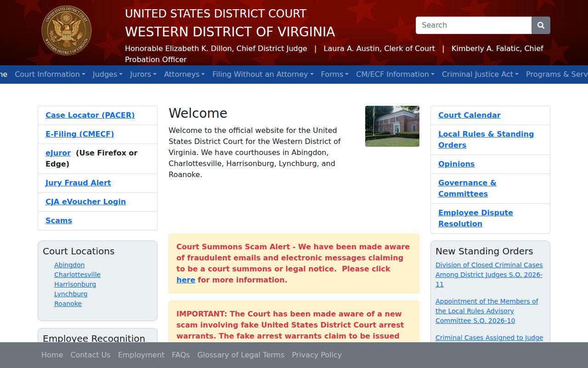Open the Forms dropdown menu

click(x=335, y=74)
